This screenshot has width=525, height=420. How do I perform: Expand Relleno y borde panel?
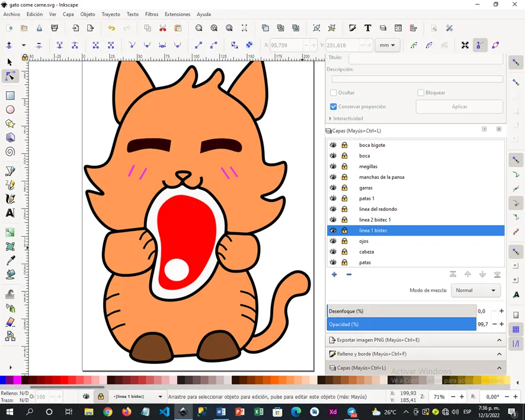click(x=415, y=354)
